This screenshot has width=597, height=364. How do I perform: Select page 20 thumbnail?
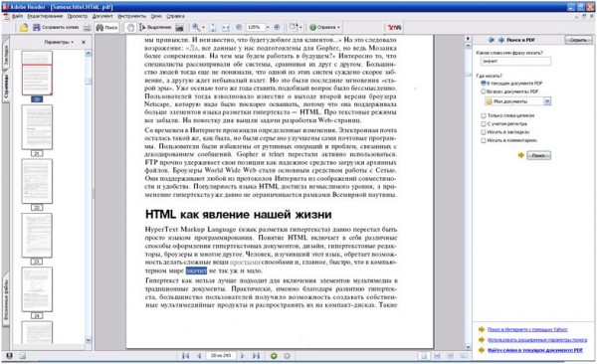click(x=37, y=74)
